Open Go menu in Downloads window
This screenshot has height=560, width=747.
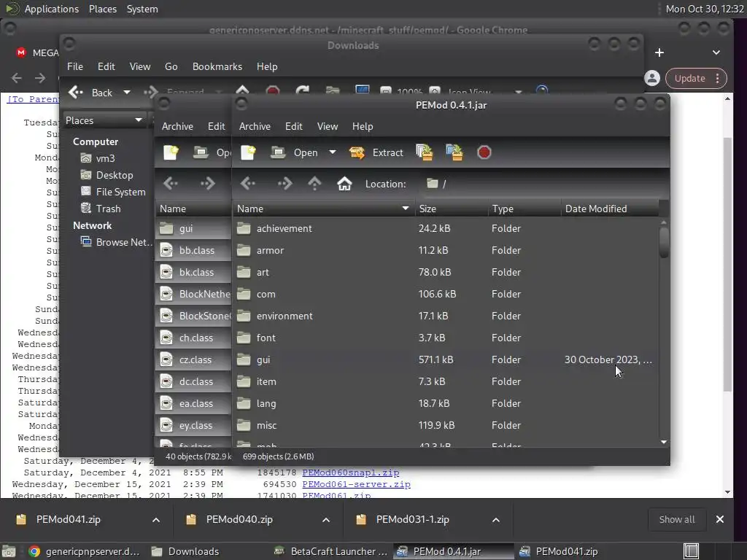(x=171, y=66)
